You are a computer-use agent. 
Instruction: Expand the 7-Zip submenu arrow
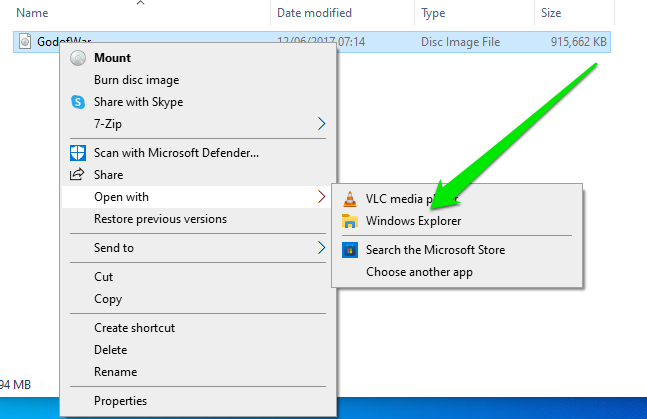tap(321, 124)
